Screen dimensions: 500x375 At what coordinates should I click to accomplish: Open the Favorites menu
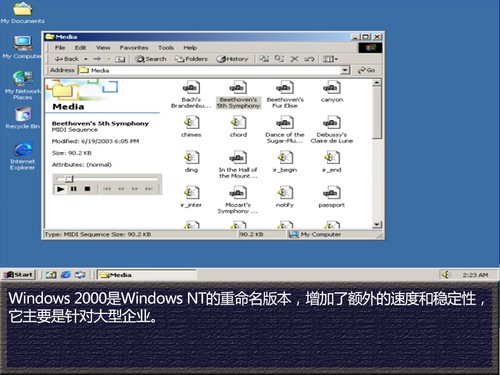click(134, 48)
